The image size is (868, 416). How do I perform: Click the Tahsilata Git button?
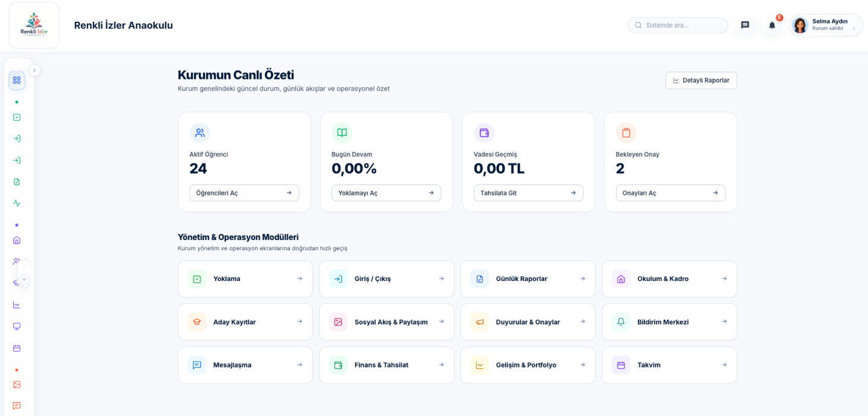528,193
